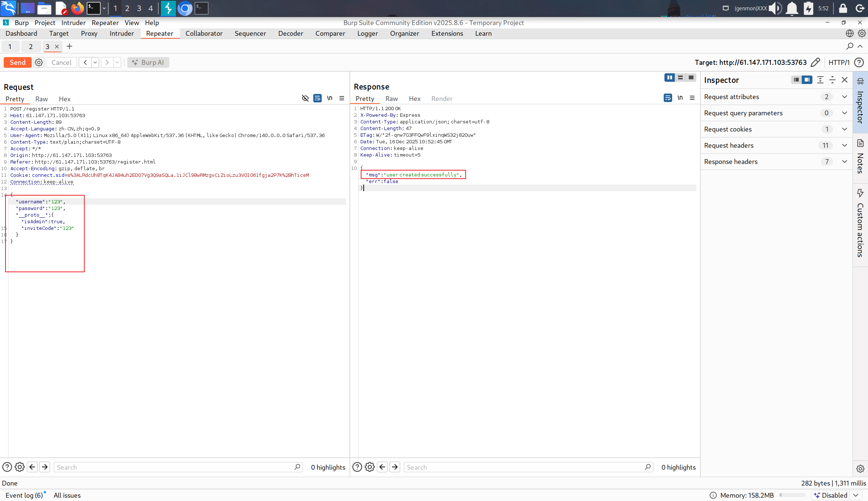Open the history back dropdown arrow
Screen dimensions: 868x501
click(95, 62)
